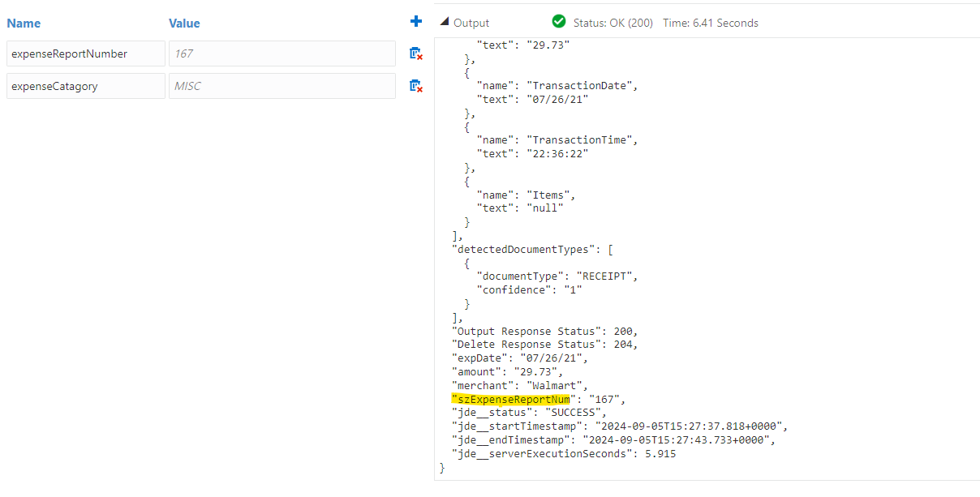Select the jde__startTimestamp line
The image size is (980, 497).
(620, 426)
